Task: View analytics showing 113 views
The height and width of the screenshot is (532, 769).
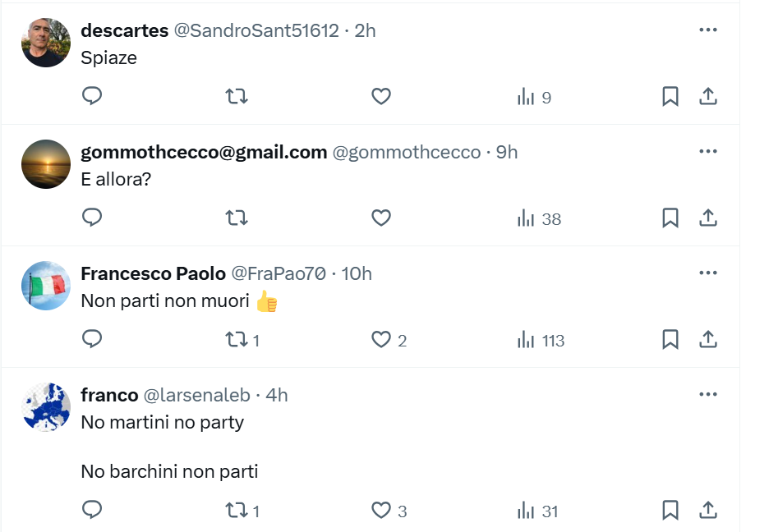Action: point(541,340)
